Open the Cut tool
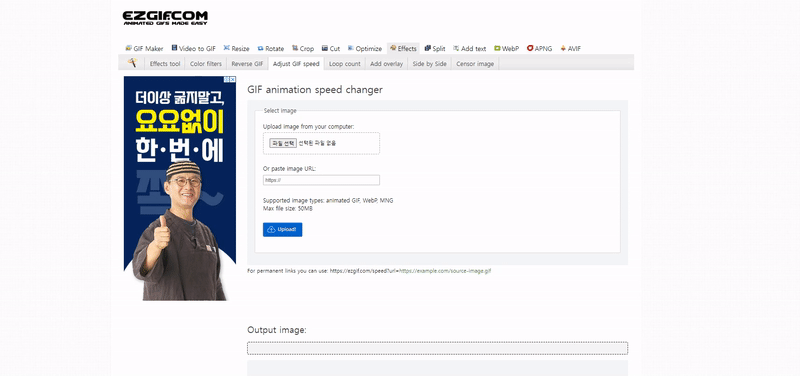Screen dimensions: 800x376 click(x=331, y=48)
